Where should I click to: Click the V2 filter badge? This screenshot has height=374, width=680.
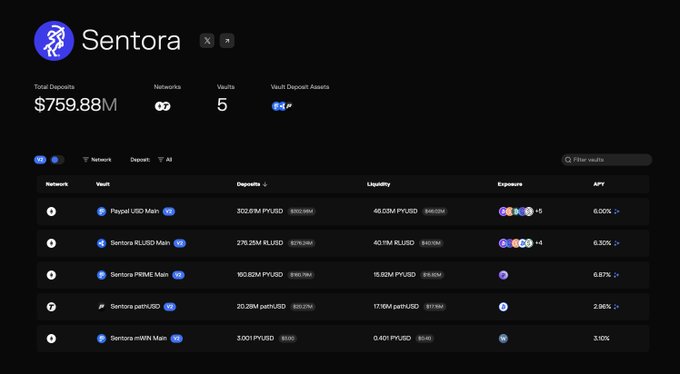tap(40, 160)
